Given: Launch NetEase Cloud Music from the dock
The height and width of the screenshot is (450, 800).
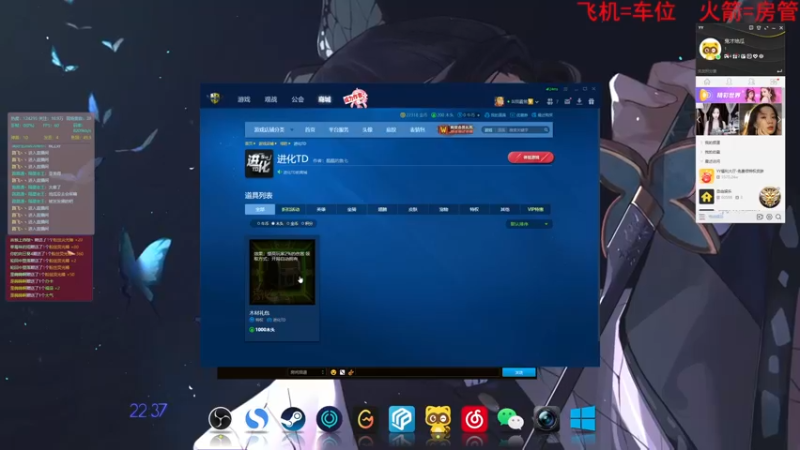Looking at the screenshot, I should (x=474, y=419).
